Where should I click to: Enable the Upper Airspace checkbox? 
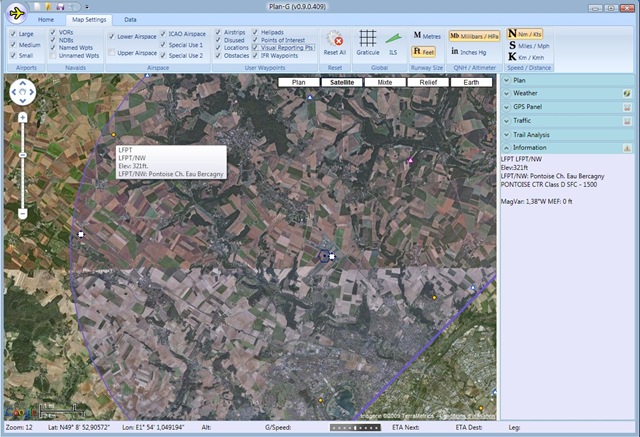pos(111,53)
